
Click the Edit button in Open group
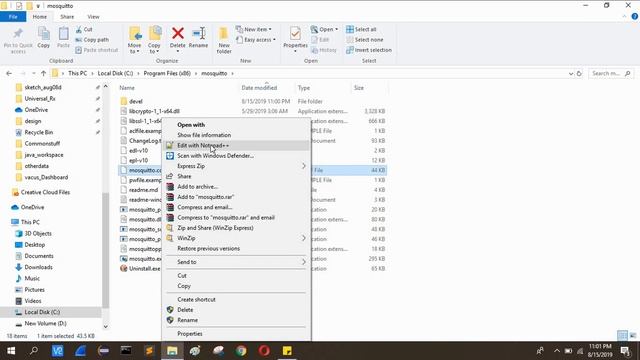pos(320,40)
